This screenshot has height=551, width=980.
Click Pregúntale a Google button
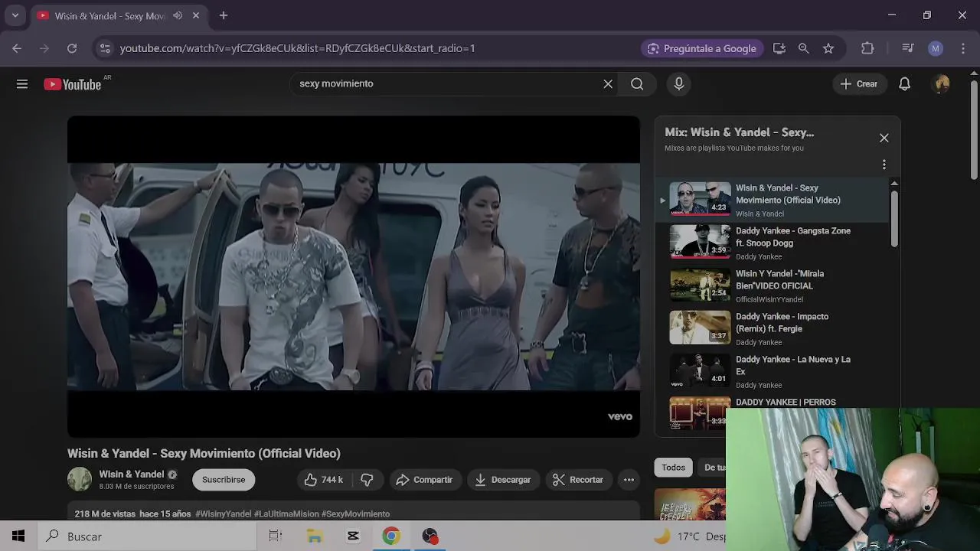pyautogui.click(x=702, y=48)
